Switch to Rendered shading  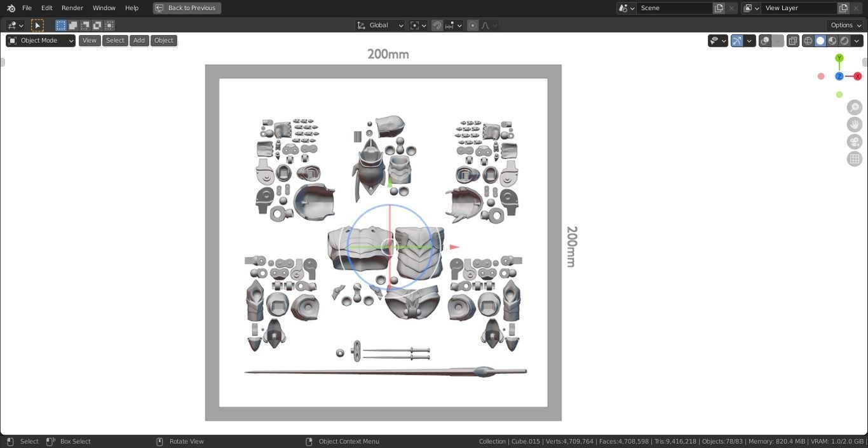click(x=844, y=41)
